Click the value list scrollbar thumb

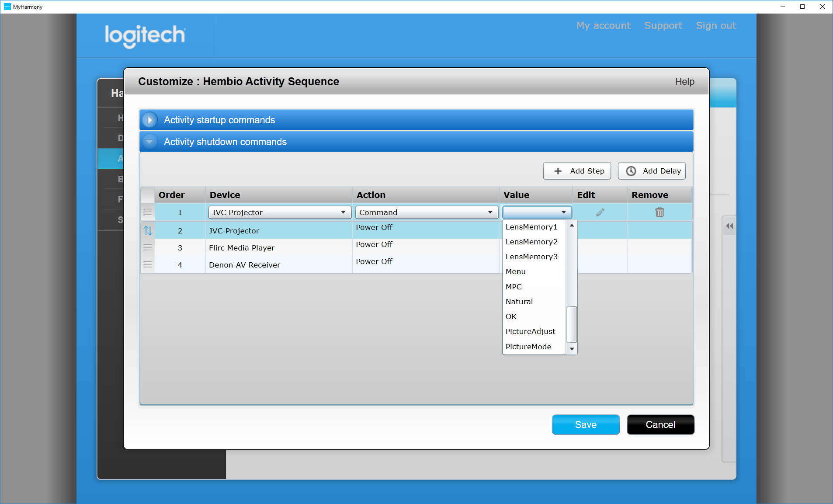click(x=572, y=324)
